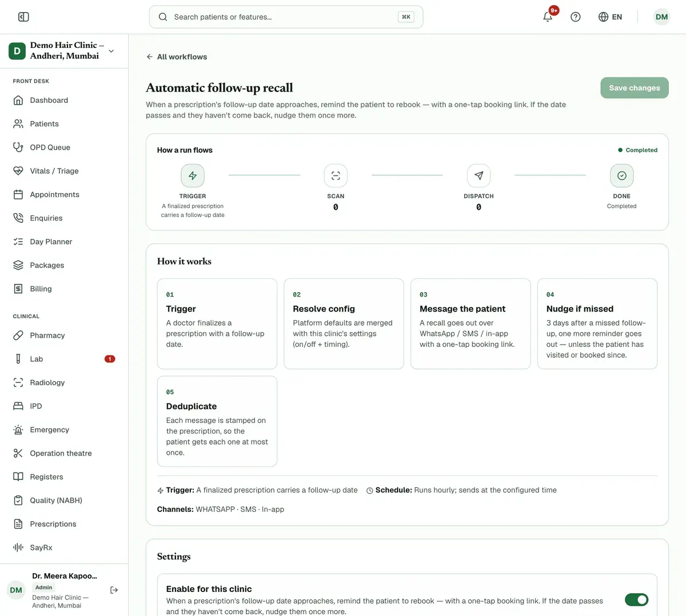
Task: Log out using the sidebar exit icon
Action: [x=114, y=590]
